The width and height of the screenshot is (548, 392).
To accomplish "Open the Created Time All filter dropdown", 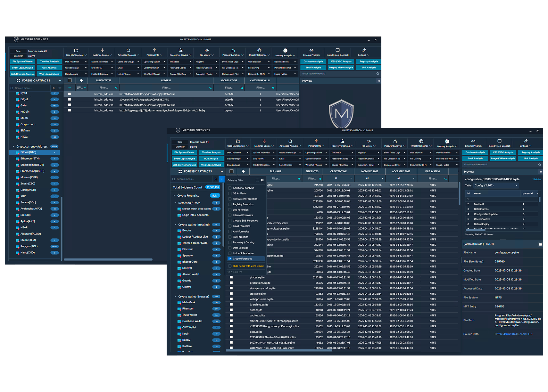I will click(x=338, y=178).
